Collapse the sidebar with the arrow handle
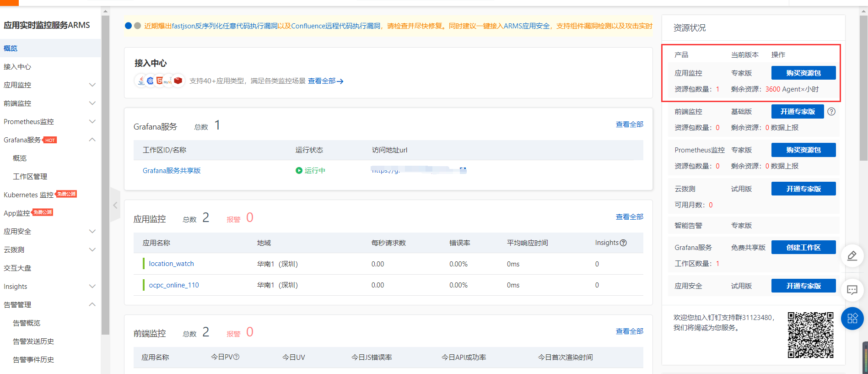 (x=115, y=205)
